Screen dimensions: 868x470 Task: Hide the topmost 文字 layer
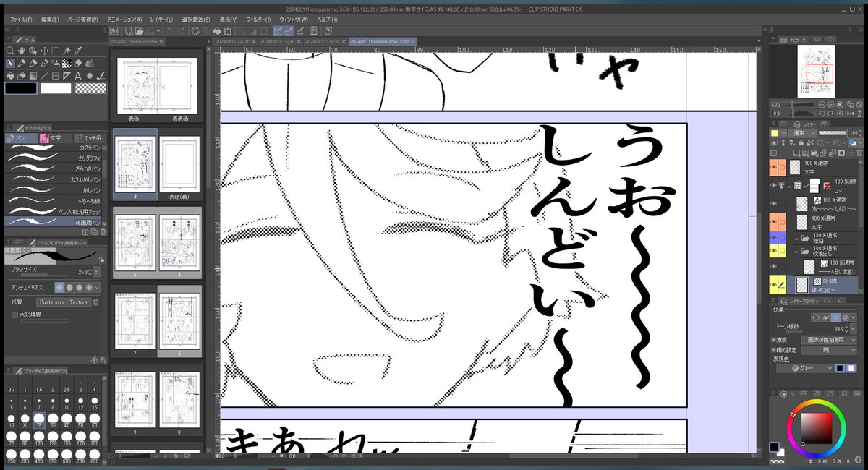click(x=773, y=168)
